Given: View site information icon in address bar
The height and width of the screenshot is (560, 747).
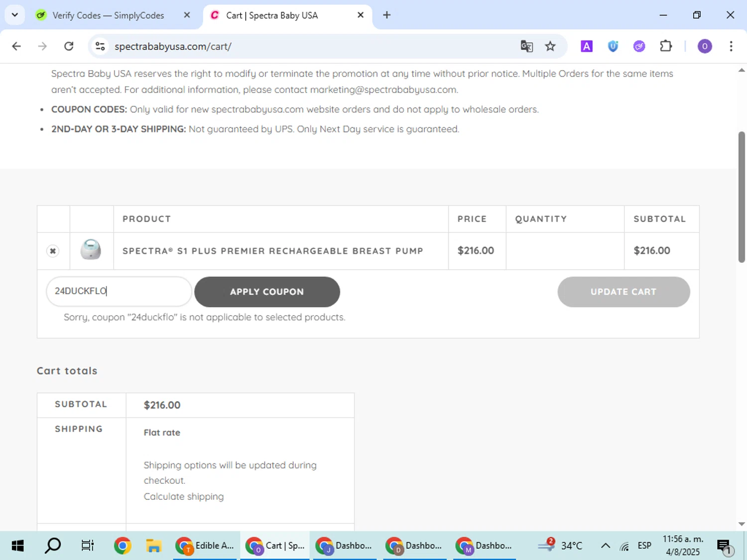Looking at the screenshot, I should click(100, 46).
